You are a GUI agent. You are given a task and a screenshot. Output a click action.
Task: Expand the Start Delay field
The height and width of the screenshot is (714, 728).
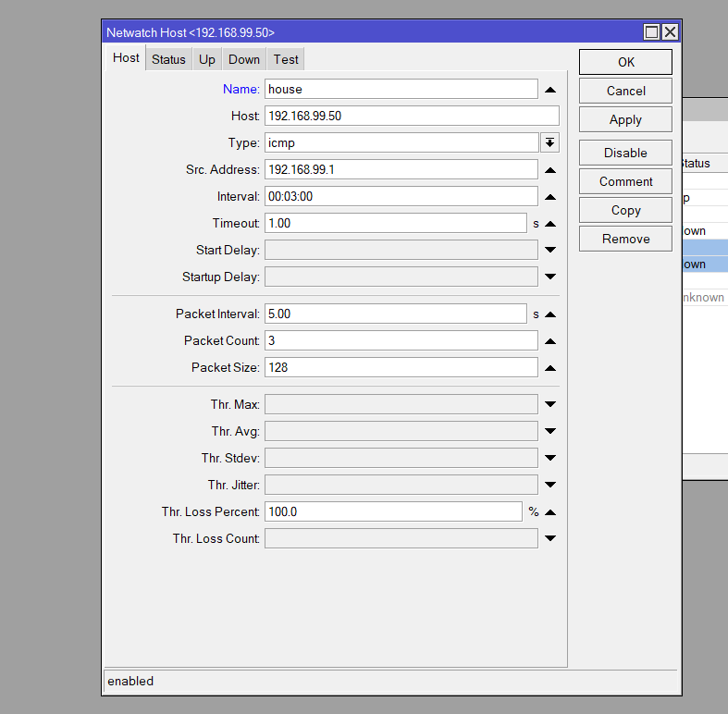tap(550, 250)
